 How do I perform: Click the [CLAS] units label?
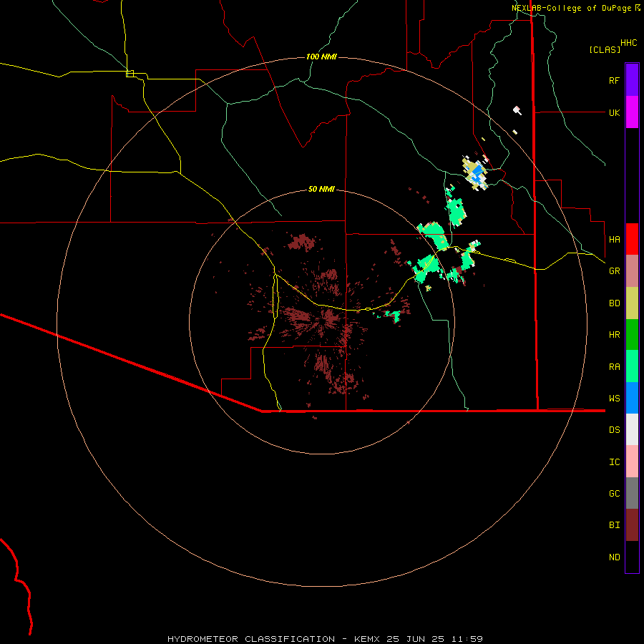coord(605,50)
